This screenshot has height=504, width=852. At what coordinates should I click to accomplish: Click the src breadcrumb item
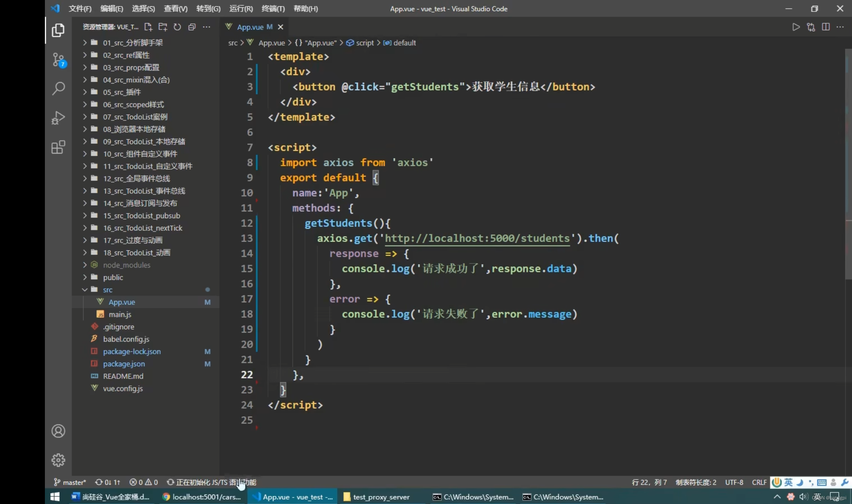(x=233, y=43)
